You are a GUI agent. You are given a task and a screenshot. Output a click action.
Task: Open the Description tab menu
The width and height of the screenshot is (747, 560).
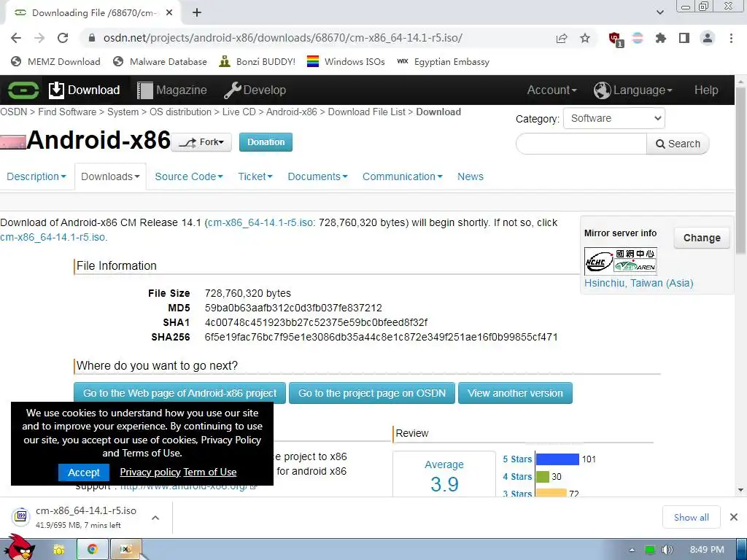tap(36, 176)
